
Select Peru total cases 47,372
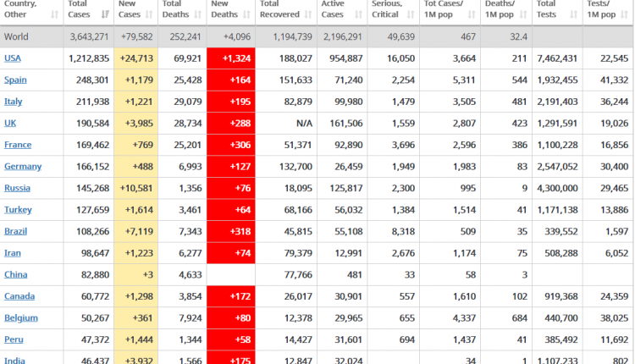pyautogui.click(x=95, y=339)
